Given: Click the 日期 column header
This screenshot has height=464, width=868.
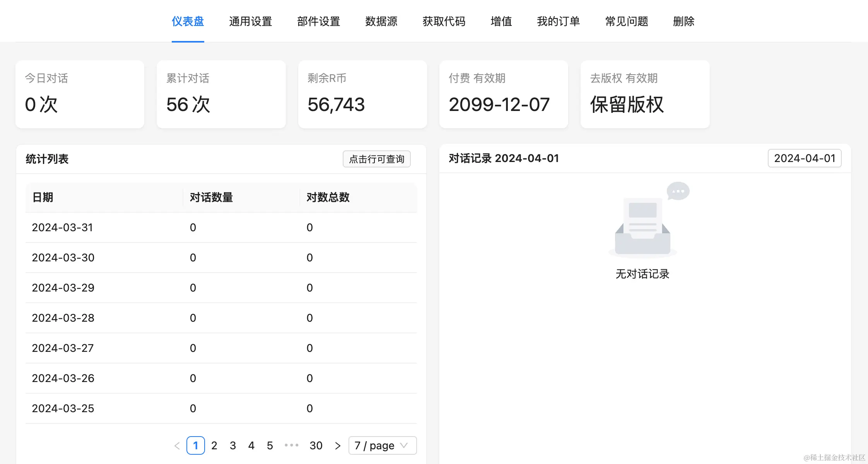Looking at the screenshot, I should click(x=43, y=197).
